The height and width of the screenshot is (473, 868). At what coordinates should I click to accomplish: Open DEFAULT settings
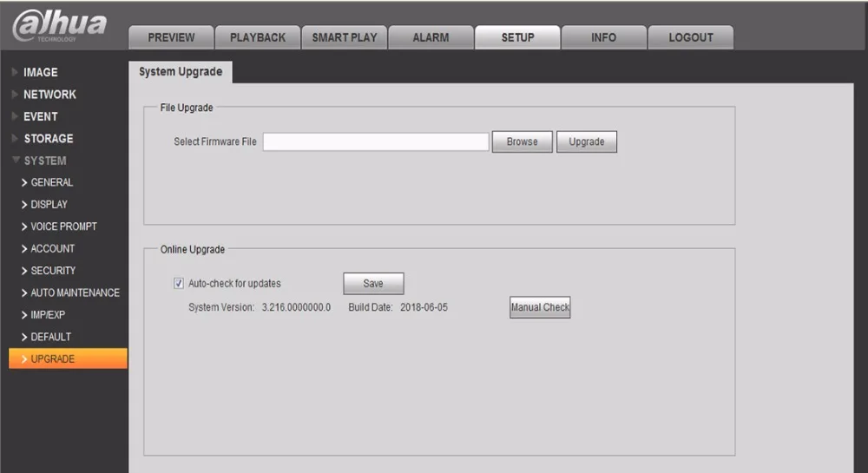click(x=51, y=337)
